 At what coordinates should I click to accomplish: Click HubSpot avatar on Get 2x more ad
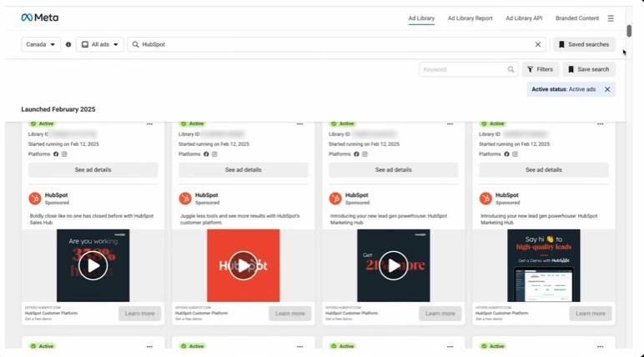tap(335, 199)
